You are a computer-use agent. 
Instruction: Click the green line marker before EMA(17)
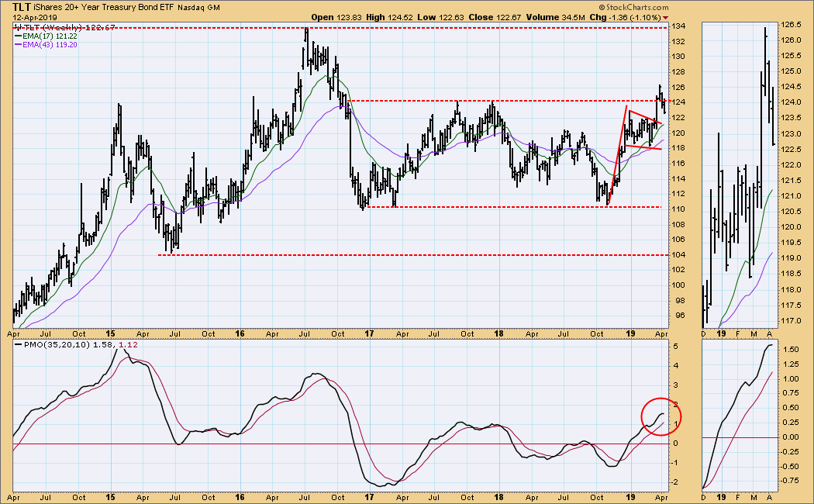click(17, 36)
